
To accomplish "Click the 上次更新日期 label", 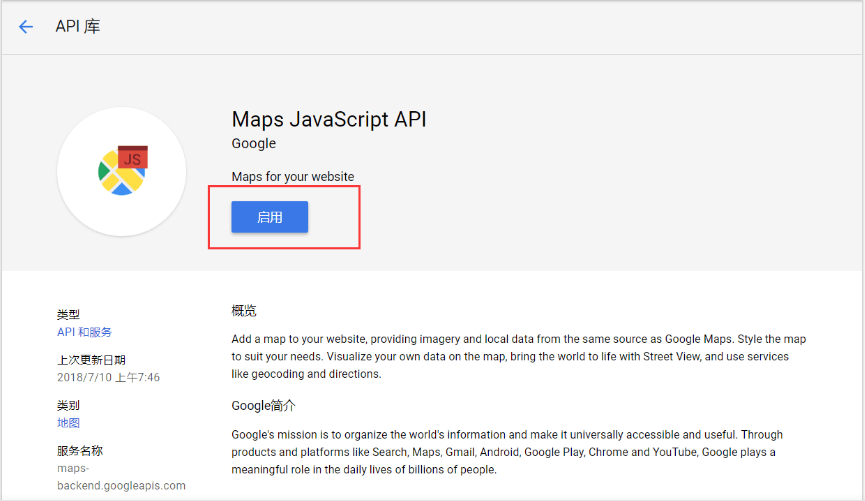I will 91,360.
